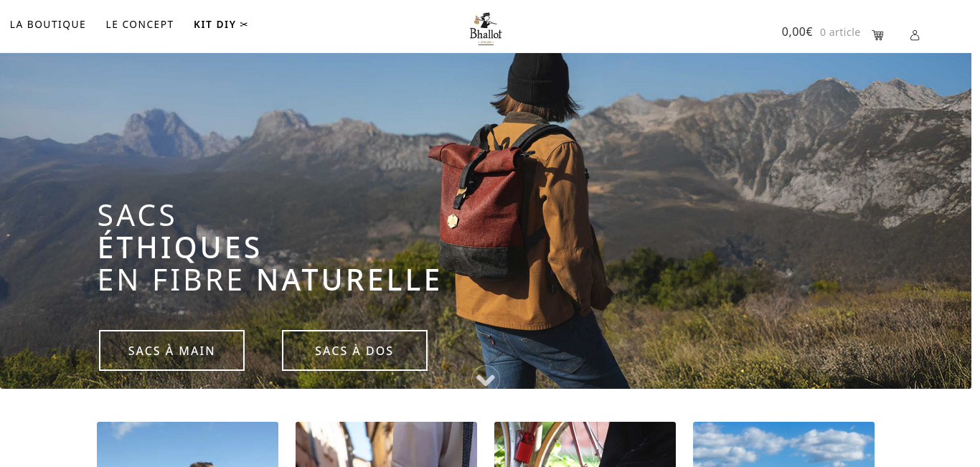Open the street scene thumbnail

[386, 444]
